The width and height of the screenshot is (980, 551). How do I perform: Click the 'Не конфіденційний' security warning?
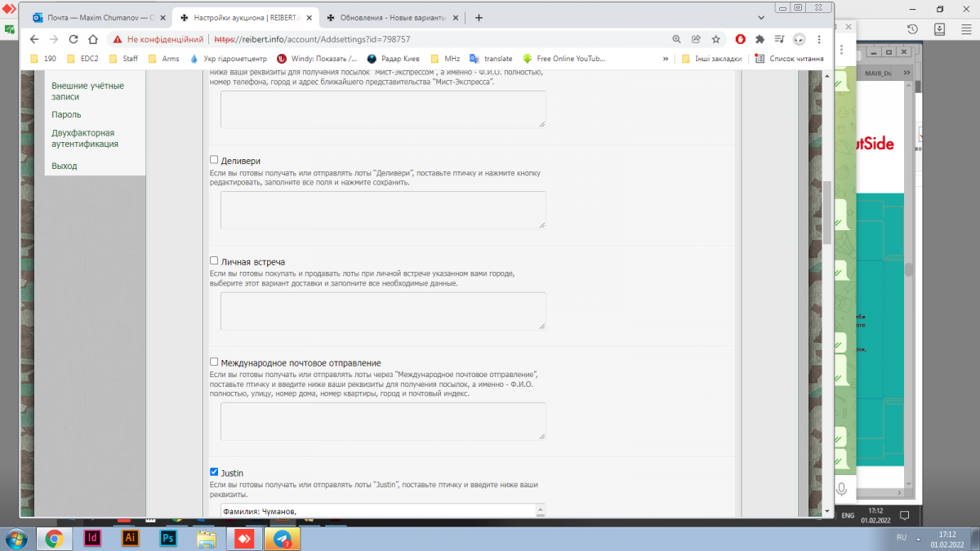point(158,38)
